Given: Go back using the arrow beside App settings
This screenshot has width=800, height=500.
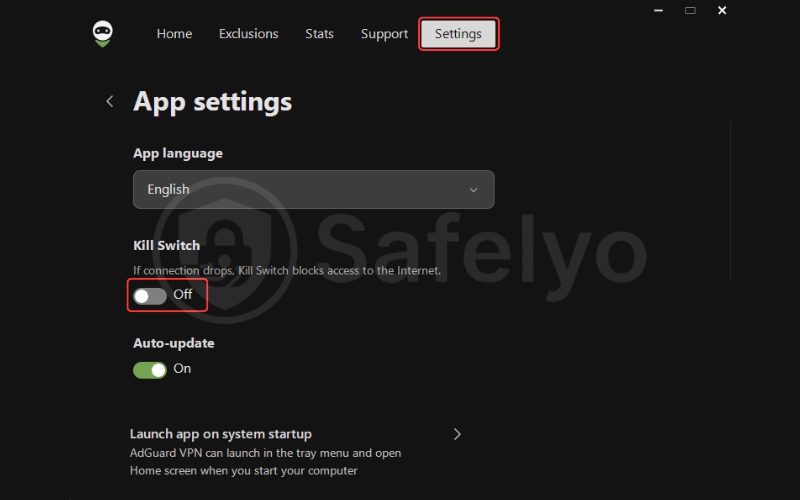Looking at the screenshot, I should [110, 101].
